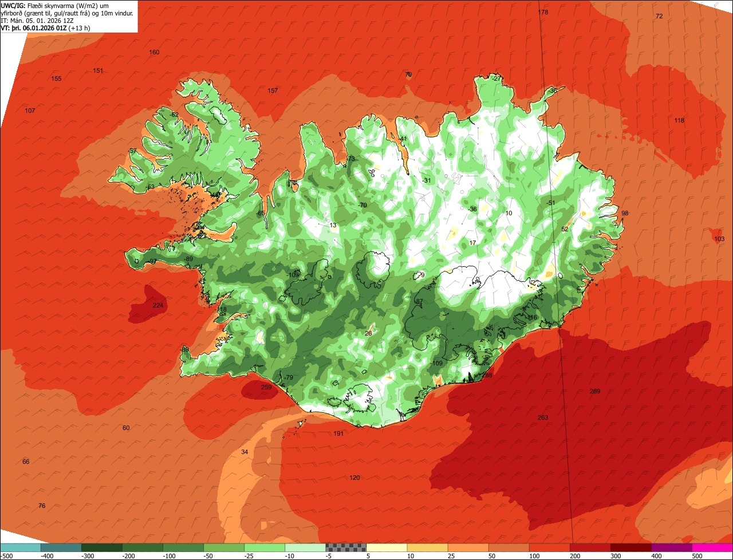Click the 269 value in the southeast ocean
Image resolution: width=733 pixels, height=560 pixels.
595,391
